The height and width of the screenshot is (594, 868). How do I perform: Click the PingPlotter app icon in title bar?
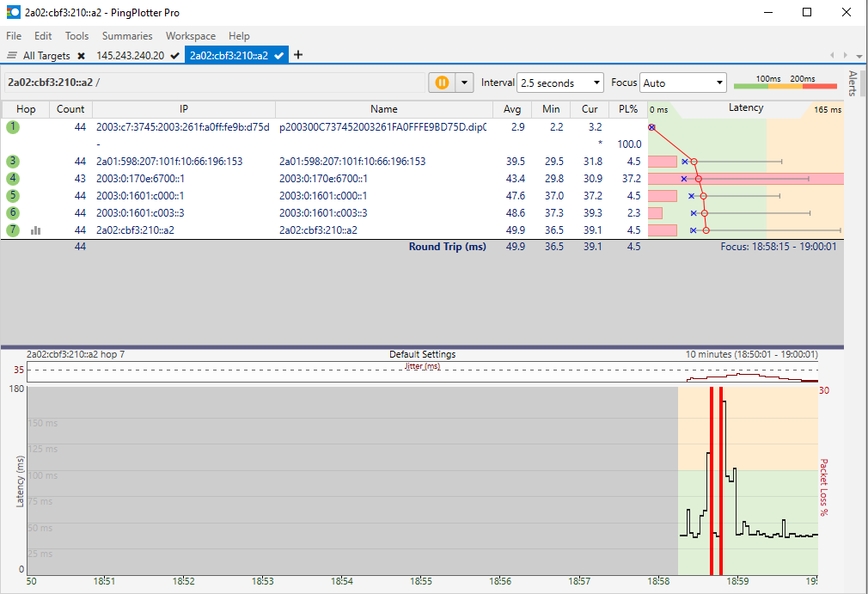coord(13,12)
